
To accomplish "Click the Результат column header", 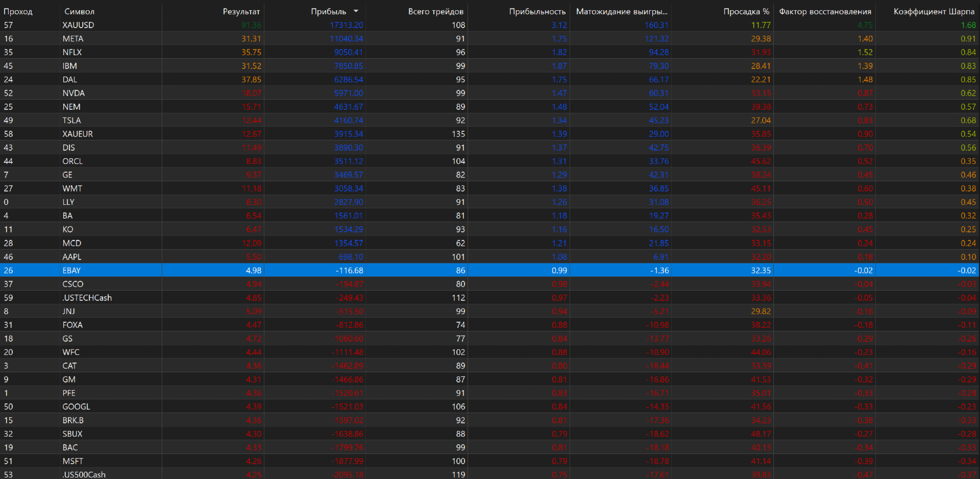I will [x=241, y=11].
